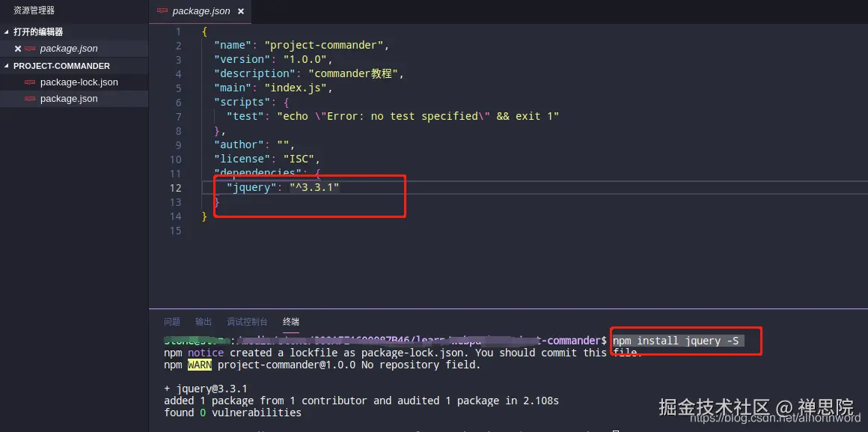Click npm icon on package.json tab

tap(162, 11)
